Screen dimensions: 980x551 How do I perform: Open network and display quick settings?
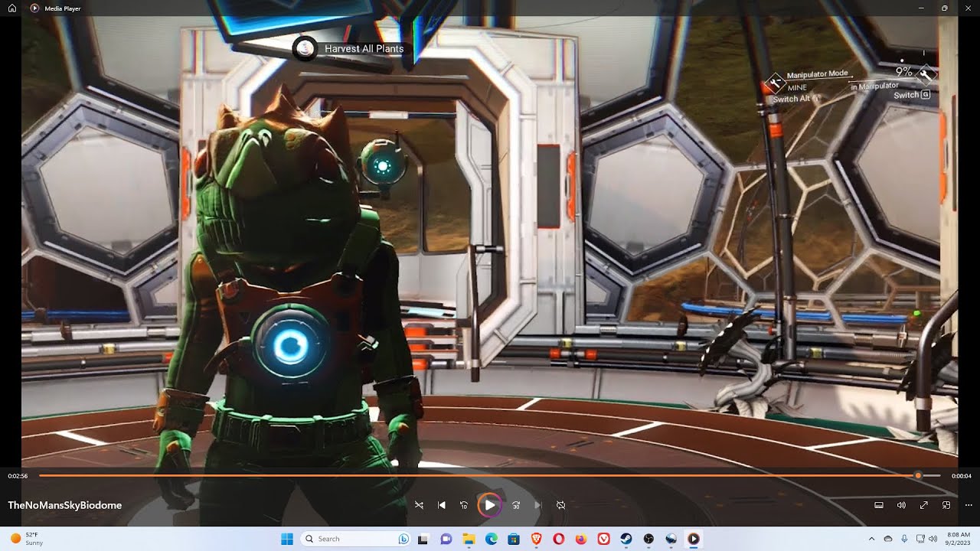920,539
